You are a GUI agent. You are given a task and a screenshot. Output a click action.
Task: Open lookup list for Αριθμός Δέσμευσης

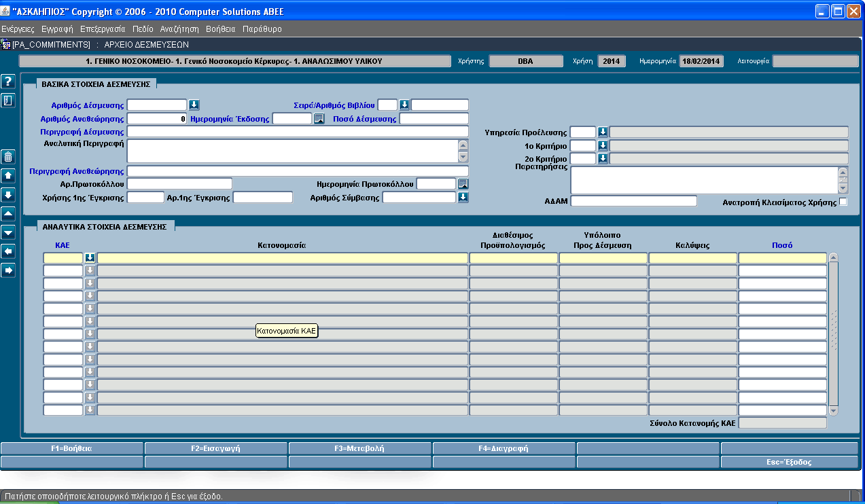point(194,105)
